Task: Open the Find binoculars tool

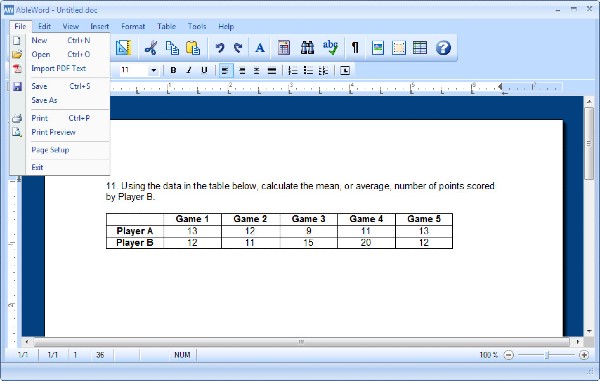Action: tap(307, 48)
